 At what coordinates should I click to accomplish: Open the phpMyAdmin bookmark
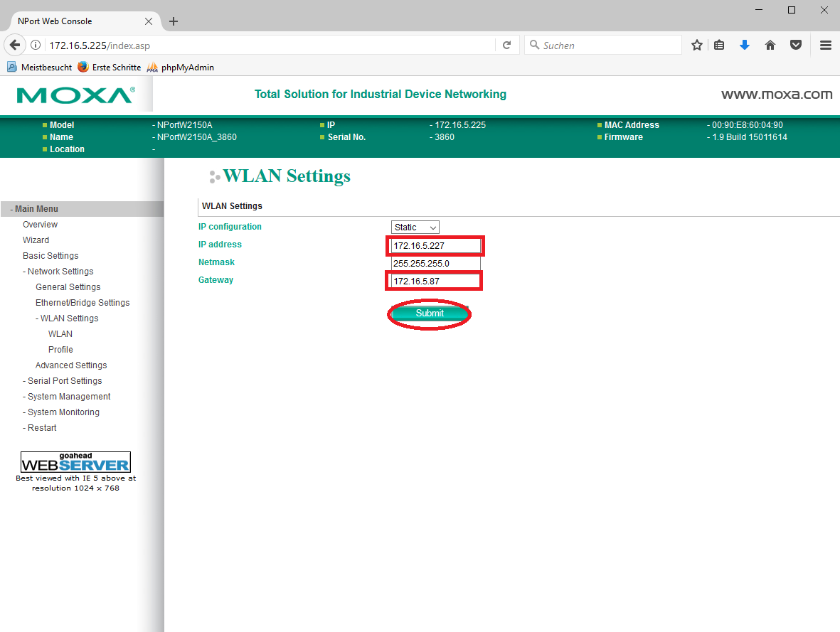click(186, 68)
